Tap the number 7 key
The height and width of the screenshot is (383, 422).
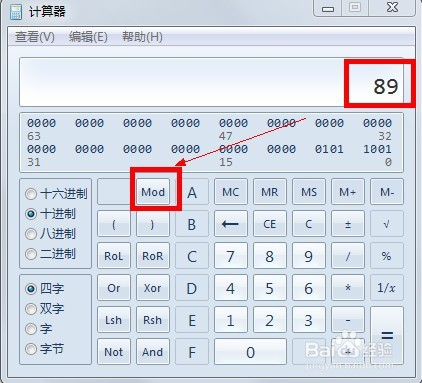pyautogui.click(x=231, y=256)
